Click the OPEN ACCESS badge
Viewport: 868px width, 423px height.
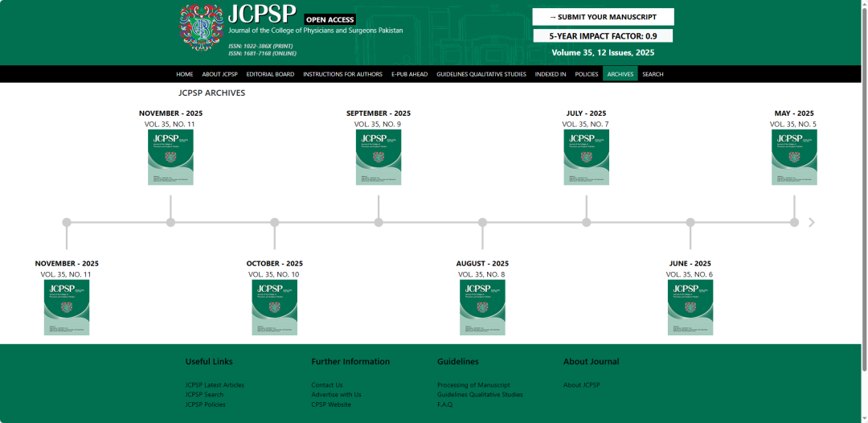click(330, 20)
